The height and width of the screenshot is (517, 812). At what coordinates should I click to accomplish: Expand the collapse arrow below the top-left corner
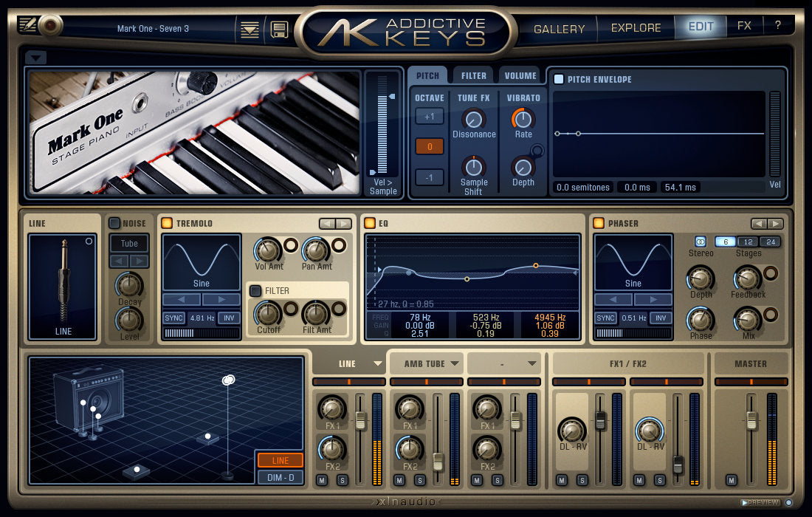(35, 57)
